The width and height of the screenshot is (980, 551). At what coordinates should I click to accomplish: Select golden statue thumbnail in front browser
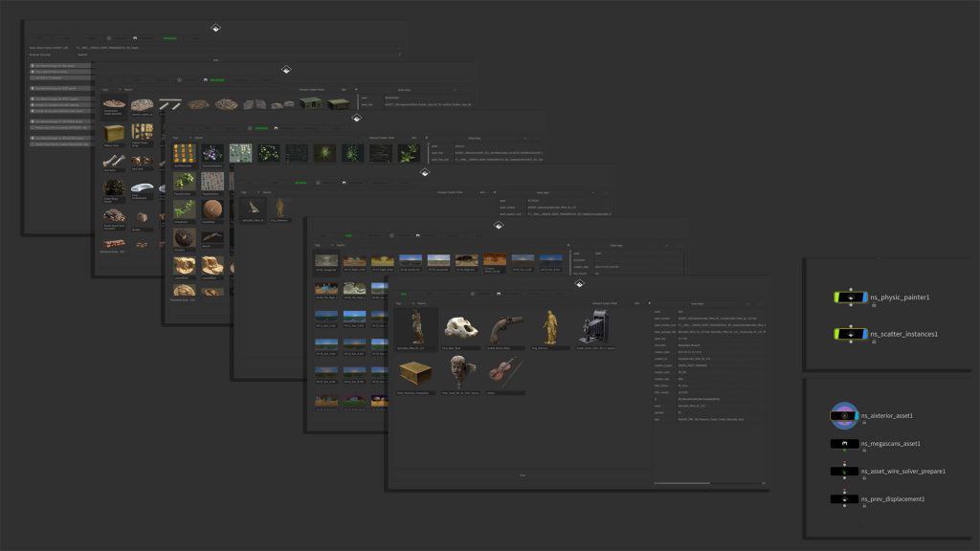pos(550,327)
